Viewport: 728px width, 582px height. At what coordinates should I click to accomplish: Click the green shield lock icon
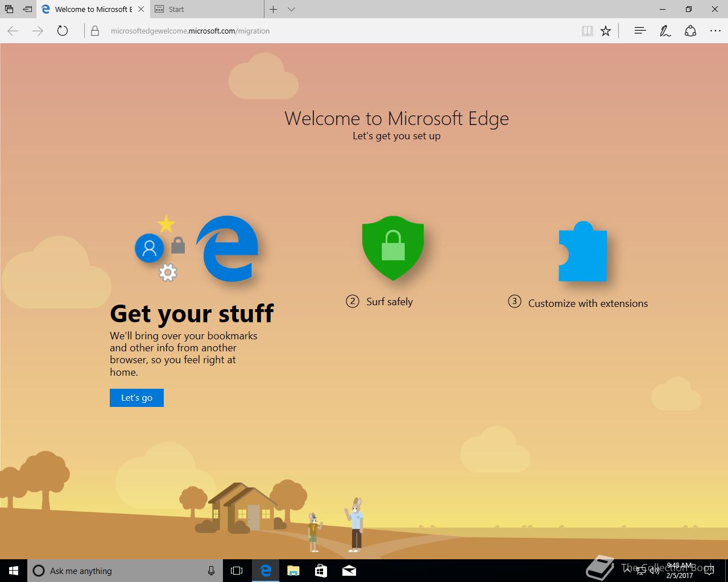click(393, 248)
